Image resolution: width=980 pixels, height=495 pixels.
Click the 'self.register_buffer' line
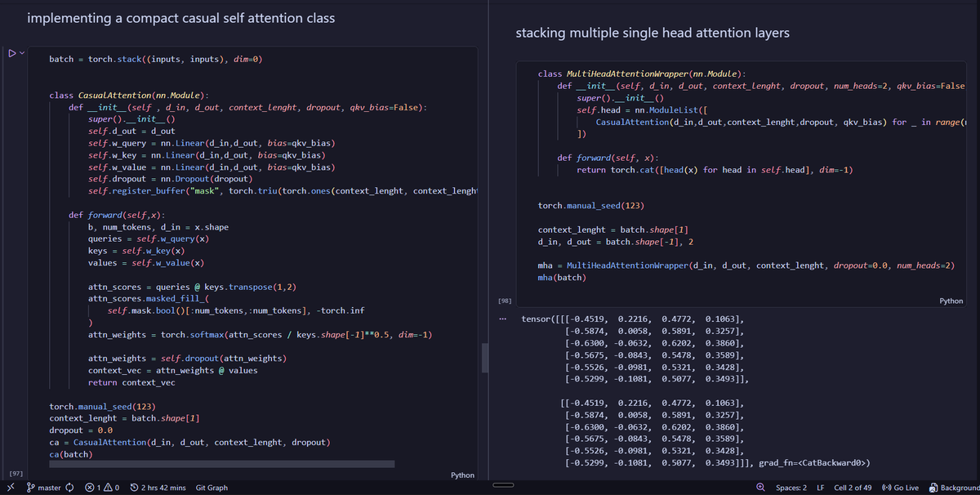283,191
